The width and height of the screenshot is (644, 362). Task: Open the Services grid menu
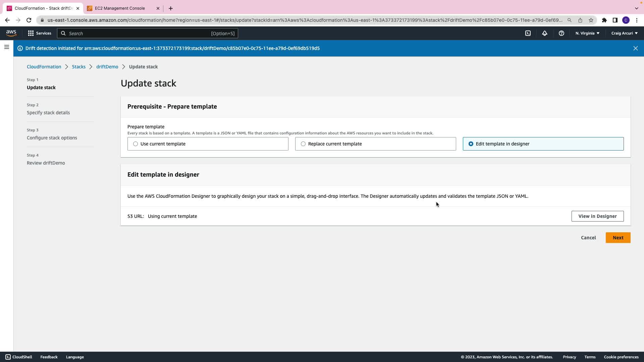40,33
